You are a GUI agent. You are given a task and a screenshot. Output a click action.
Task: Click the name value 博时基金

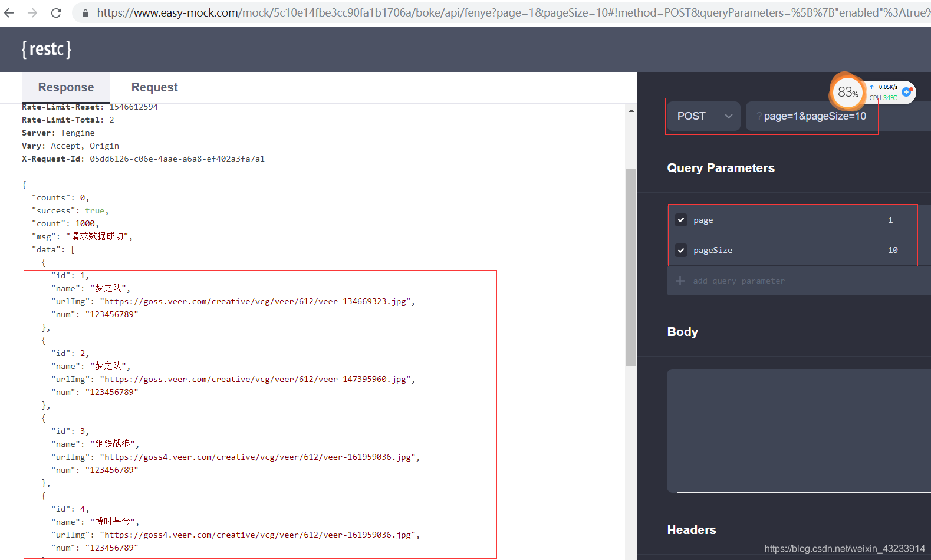click(113, 522)
